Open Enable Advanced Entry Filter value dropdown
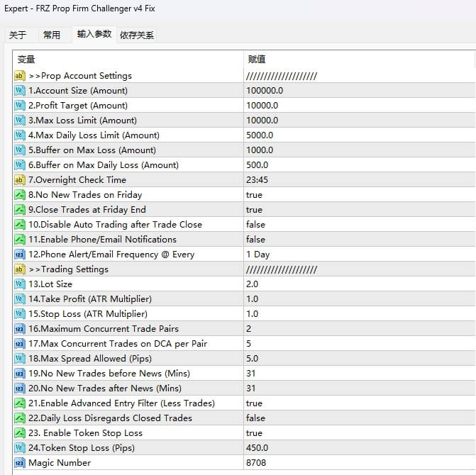476x475 pixels. tap(254, 403)
